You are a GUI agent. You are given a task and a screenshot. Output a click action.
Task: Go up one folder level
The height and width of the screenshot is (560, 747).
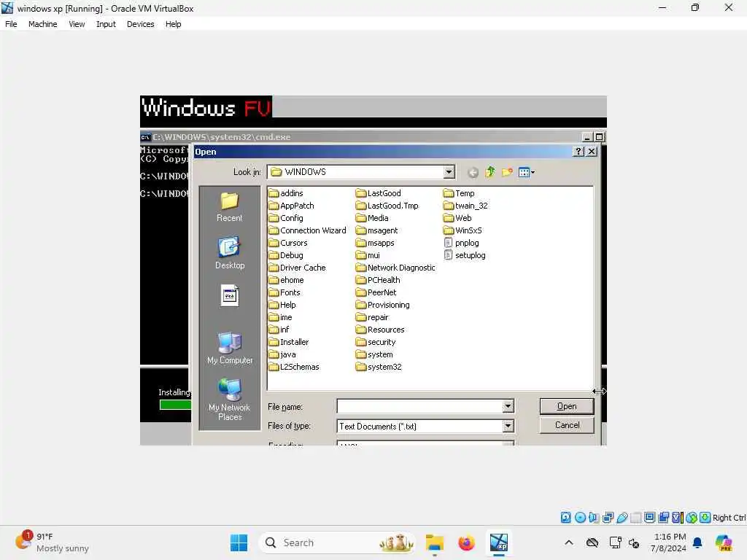click(x=489, y=172)
